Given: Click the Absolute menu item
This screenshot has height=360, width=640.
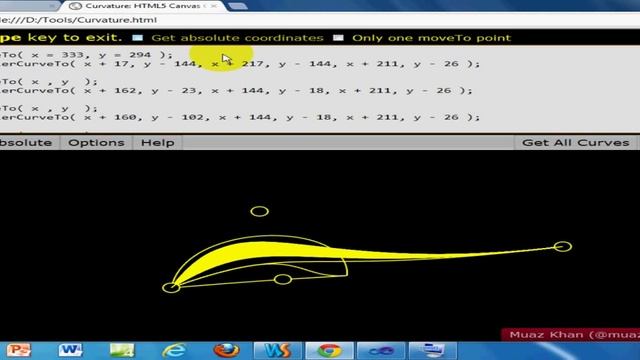Looking at the screenshot, I should pyautogui.click(x=26, y=142).
